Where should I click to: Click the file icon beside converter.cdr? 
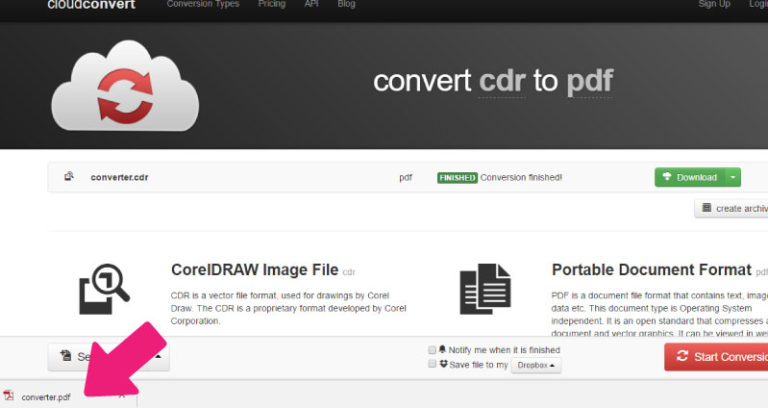[x=69, y=177]
